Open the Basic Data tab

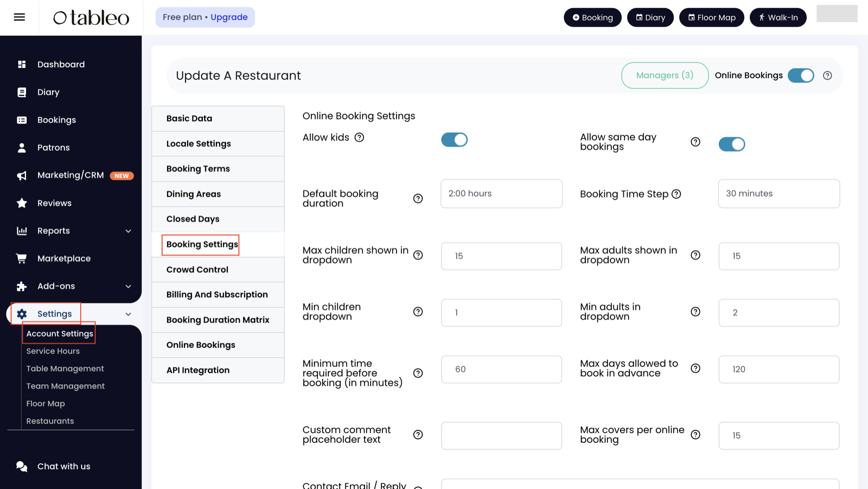218,118
